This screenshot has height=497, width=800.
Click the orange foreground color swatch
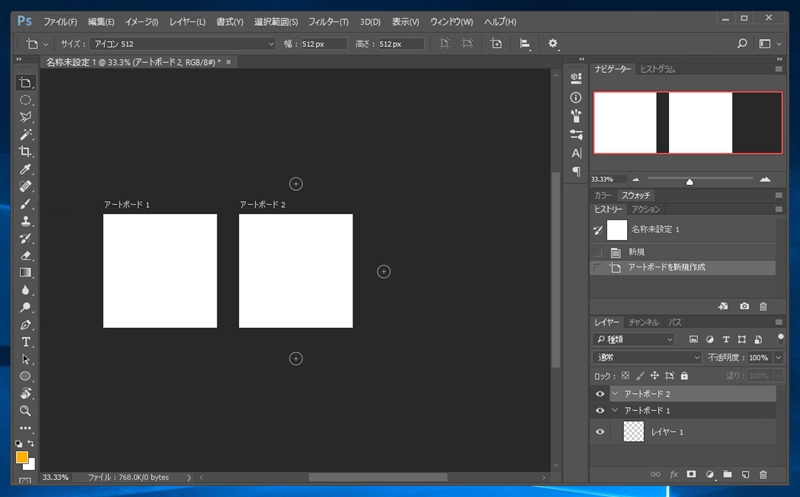(22, 457)
